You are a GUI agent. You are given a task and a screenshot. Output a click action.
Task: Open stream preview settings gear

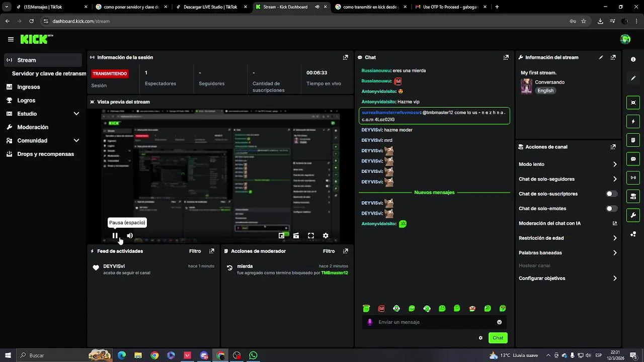coord(326,235)
